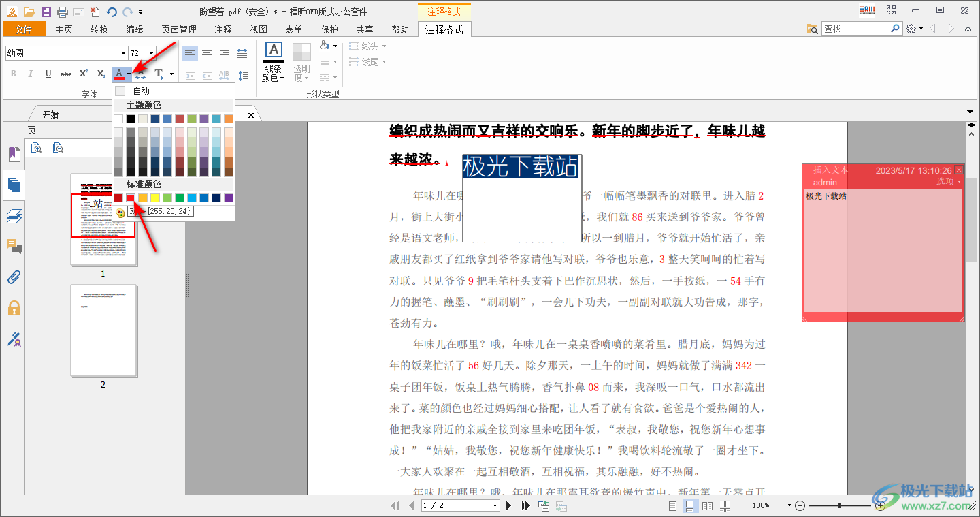Go to the next page arrow
The image size is (980, 517).
[x=508, y=505]
